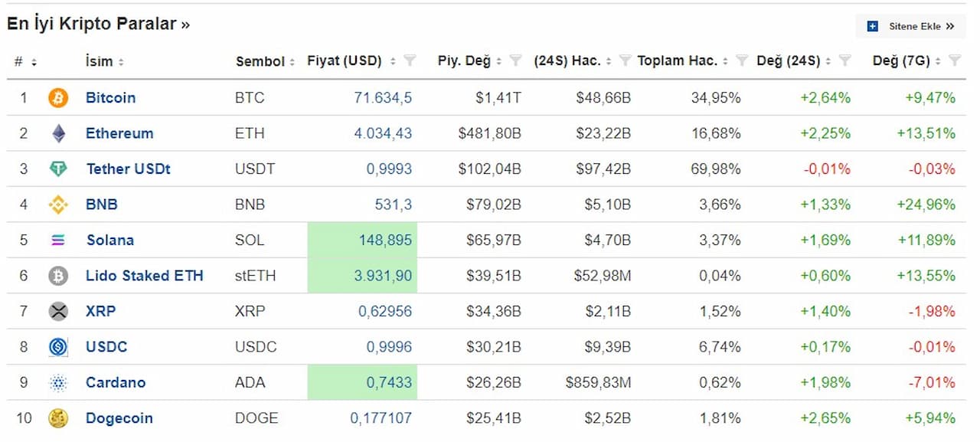The height and width of the screenshot is (442, 980).
Task: Click the BNB logo icon
Action: tap(58, 205)
